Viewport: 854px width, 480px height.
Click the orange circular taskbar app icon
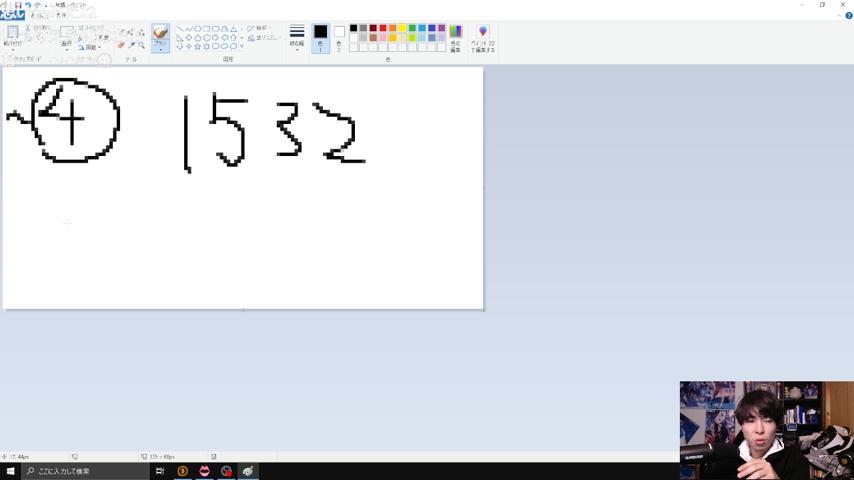point(182,471)
